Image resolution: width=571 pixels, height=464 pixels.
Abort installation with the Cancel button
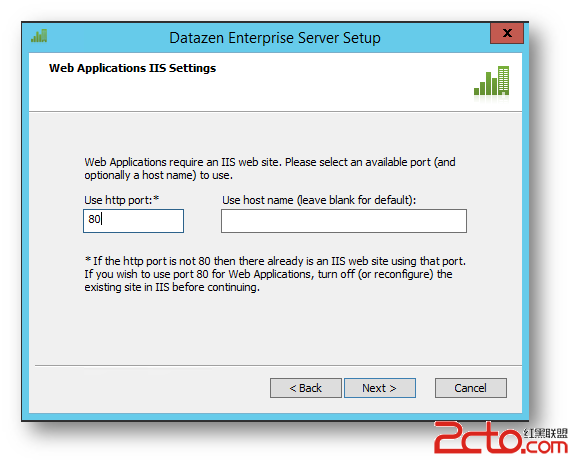470,388
